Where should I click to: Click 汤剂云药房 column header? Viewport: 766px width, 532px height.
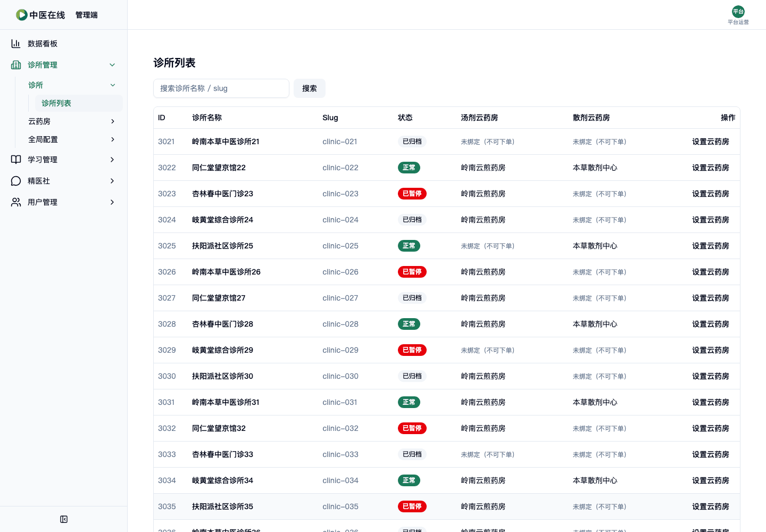tap(480, 118)
